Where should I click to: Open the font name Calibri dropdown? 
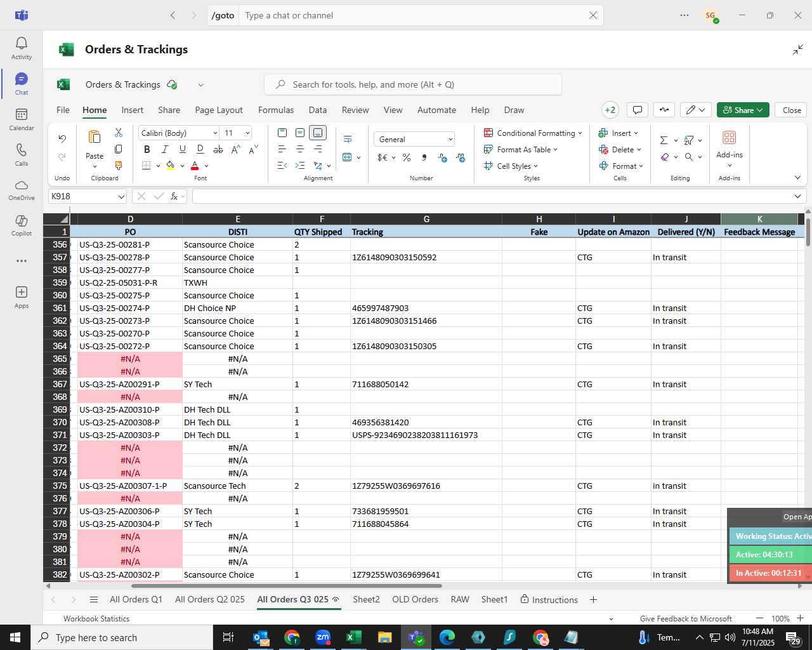click(x=215, y=133)
